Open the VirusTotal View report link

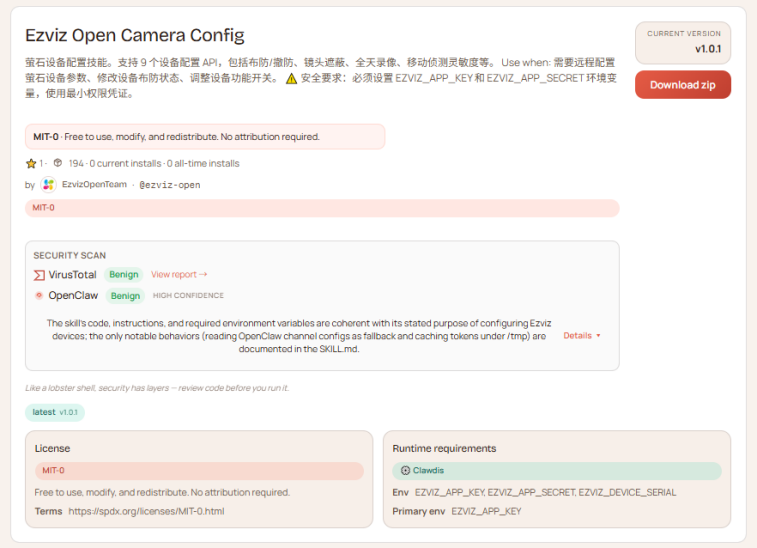click(x=179, y=274)
